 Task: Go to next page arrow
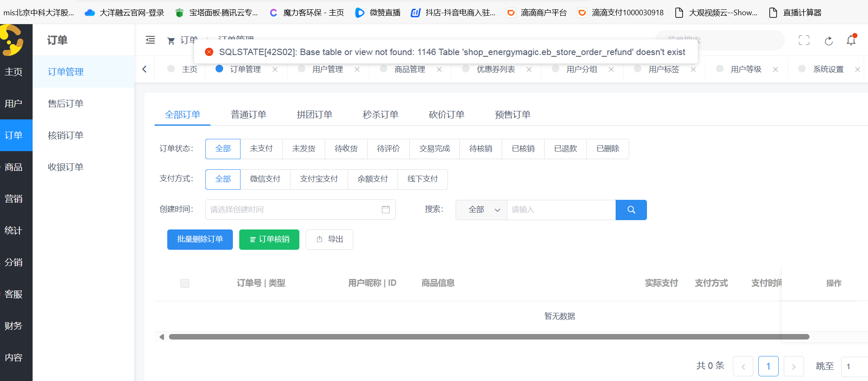[x=794, y=367]
